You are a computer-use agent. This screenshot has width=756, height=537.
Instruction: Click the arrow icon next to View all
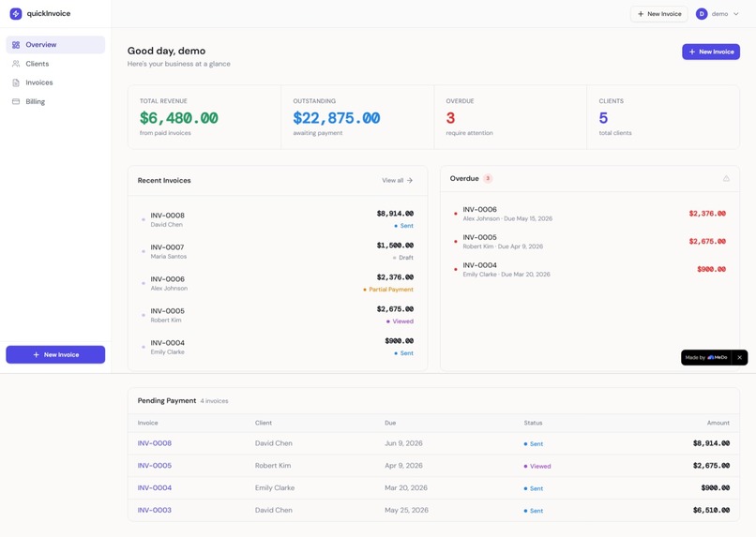pos(409,180)
